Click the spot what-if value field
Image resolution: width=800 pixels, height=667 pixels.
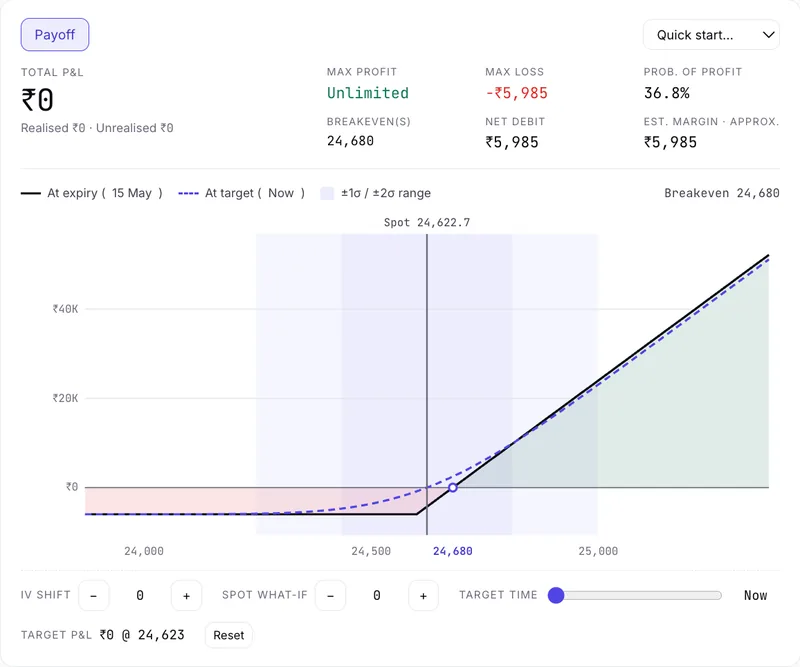pyautogui.click(x=377, y=596)
